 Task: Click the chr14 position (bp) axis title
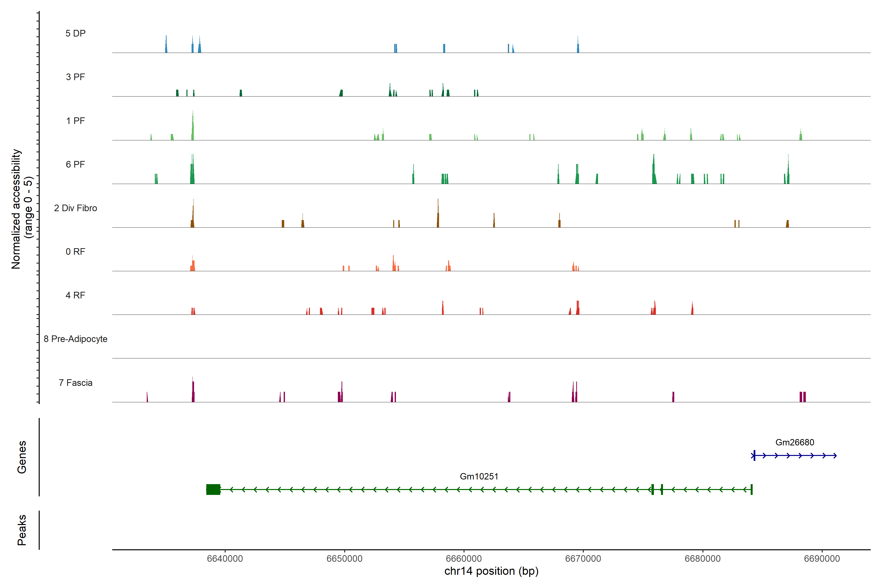(491, 571)
